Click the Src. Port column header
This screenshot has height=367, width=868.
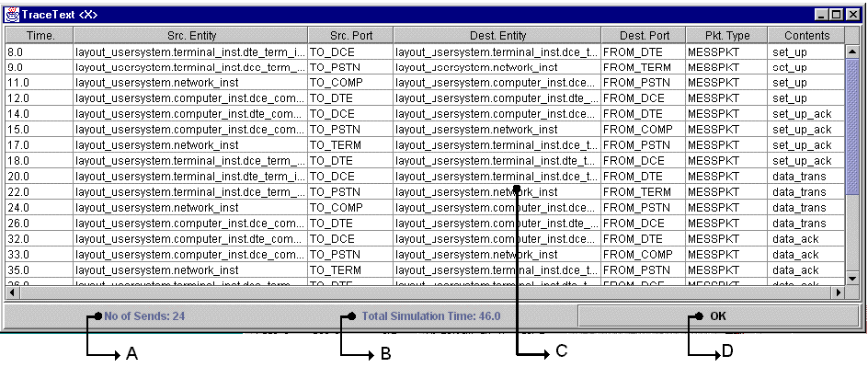(351, 36)
